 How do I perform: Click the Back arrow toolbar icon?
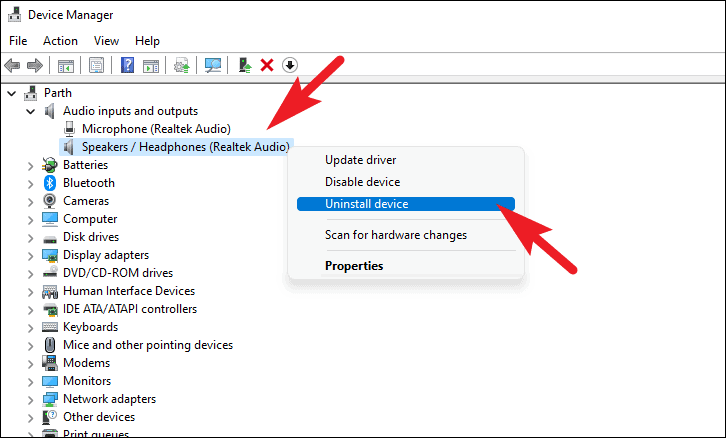tap(12, 65)
